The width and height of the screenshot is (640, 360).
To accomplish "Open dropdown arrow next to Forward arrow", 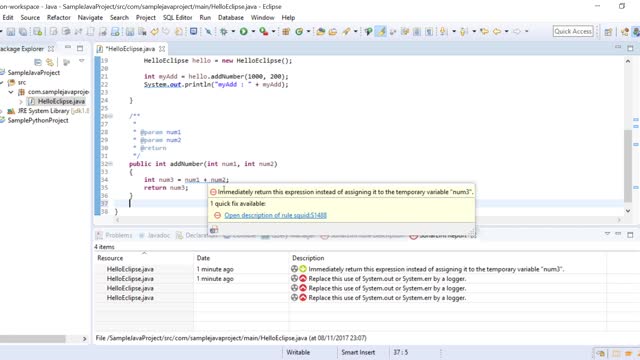I will click(527, 31).
